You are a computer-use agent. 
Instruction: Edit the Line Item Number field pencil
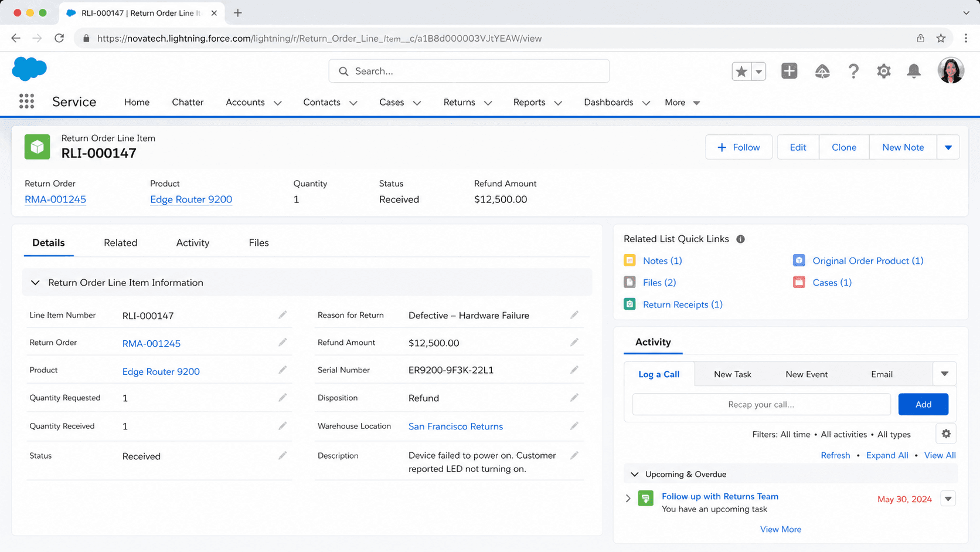click(x=283, y=315)
